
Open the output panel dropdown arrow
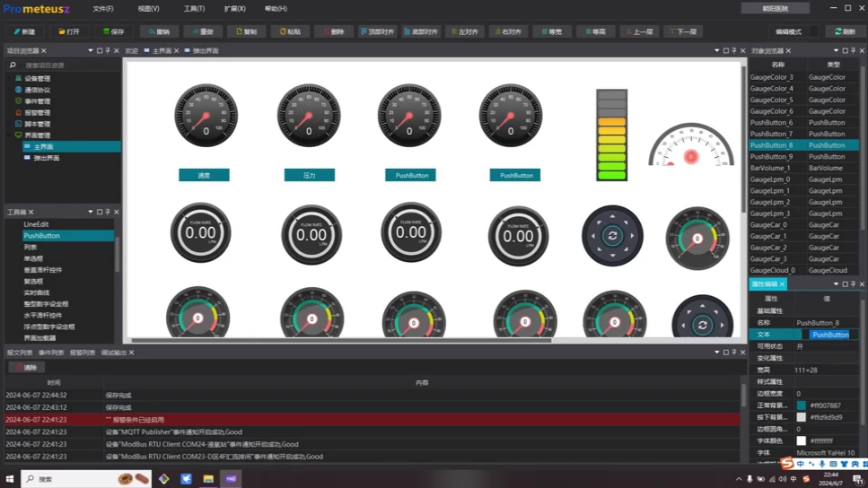[x=717, y=353]
